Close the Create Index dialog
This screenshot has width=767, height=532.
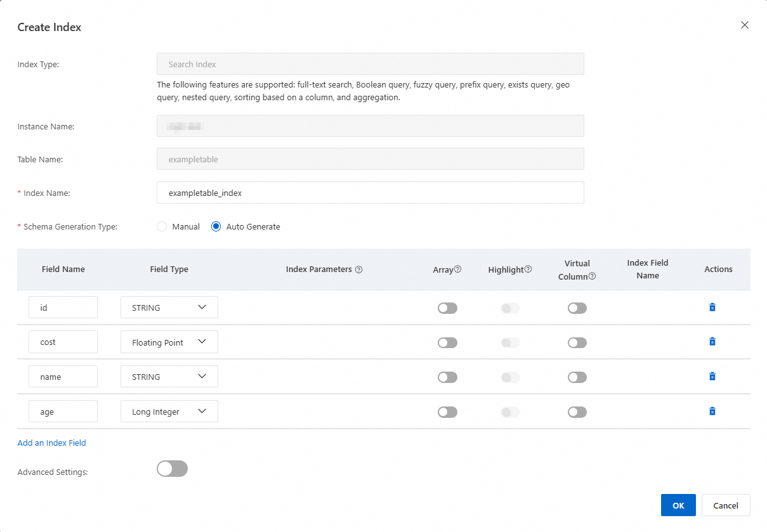pyautogui.click(x=745, y=25)
